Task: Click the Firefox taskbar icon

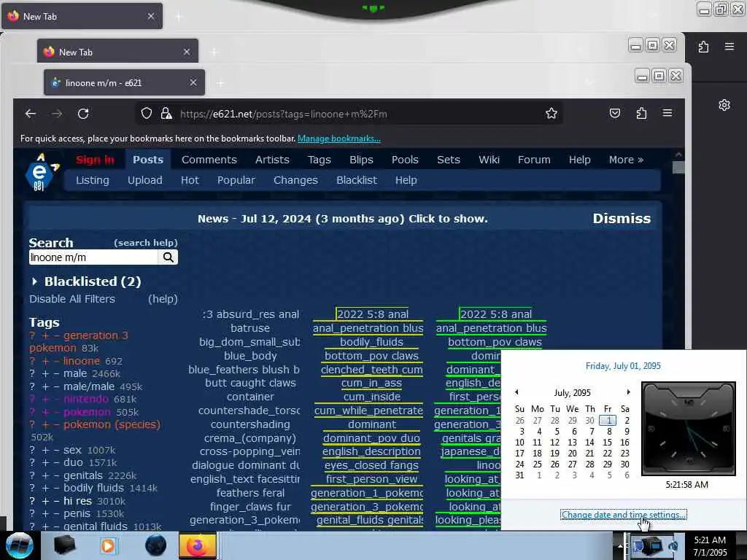Action: [198, 545]
